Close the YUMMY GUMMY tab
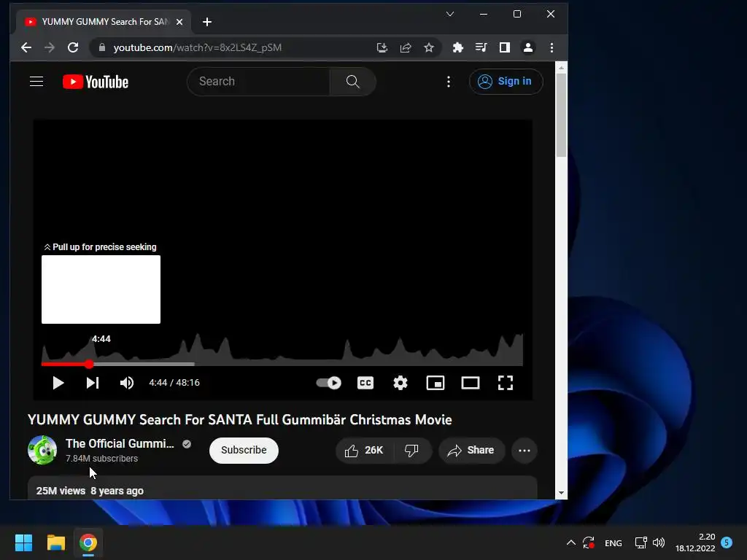747x560 pixels. pos(179,22)
